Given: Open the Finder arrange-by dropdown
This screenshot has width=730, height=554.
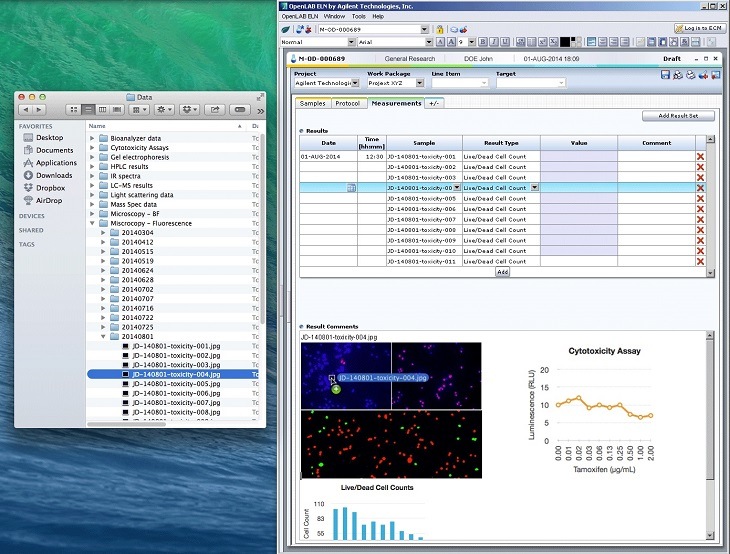Looking at the screenshot, I should 139,110.
